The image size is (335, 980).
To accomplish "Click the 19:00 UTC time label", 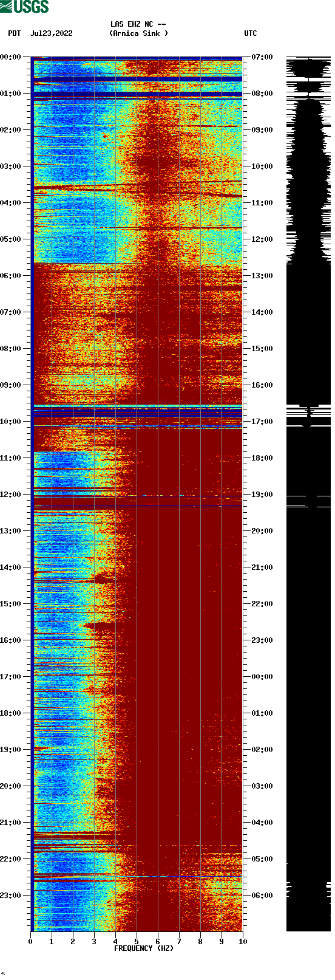I will 262,495.
